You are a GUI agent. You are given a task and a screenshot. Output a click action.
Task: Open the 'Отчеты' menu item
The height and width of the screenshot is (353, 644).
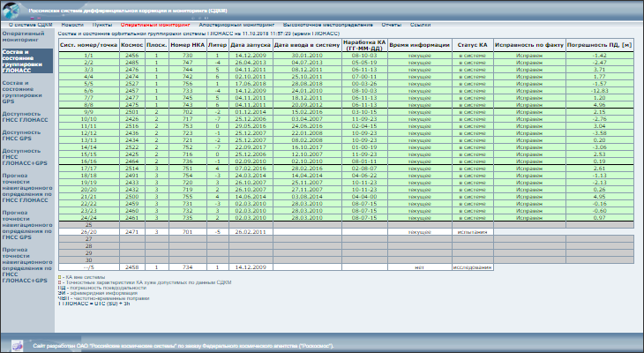pos(392,25)
